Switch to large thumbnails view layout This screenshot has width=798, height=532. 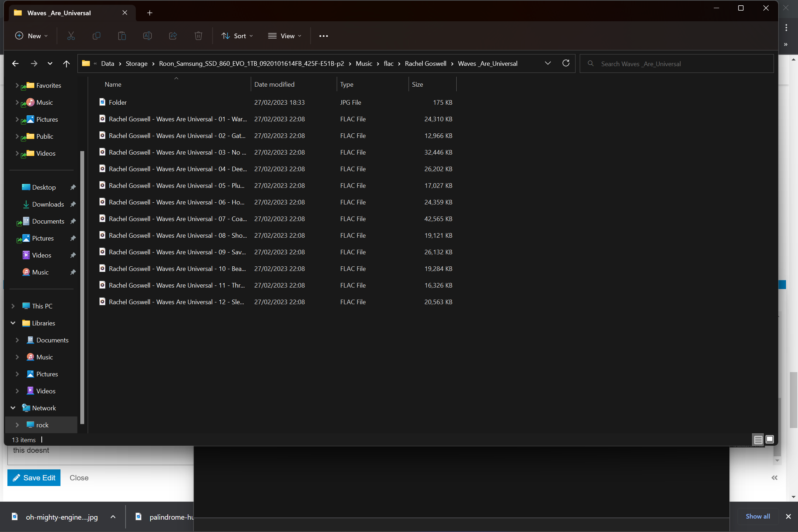click(x=769, y=440)
